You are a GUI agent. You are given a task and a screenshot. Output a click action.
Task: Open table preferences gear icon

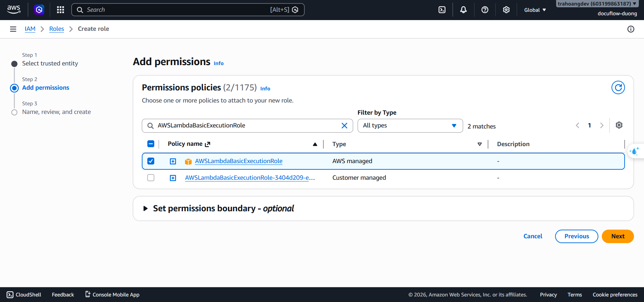pyautogui.click(x=619, y=125)
